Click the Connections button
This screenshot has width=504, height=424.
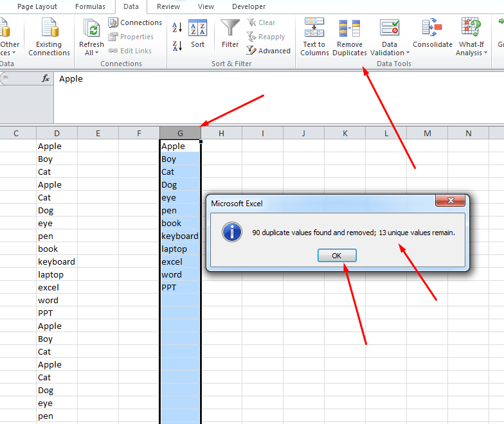[135, 22]
